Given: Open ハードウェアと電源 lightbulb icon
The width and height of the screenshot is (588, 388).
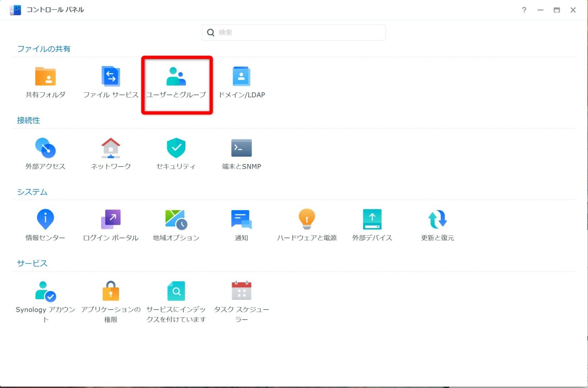Looking at the screenshot, I should point(307,220).
